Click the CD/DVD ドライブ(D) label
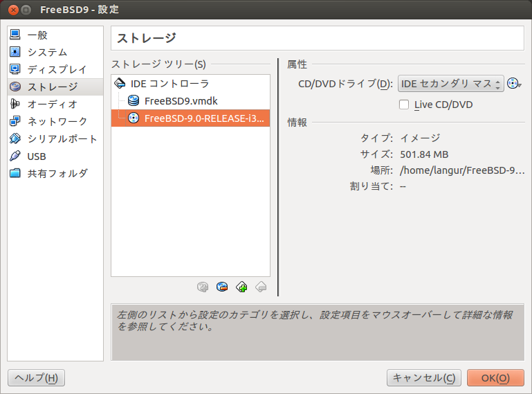Image resolution: width=532 pixels, height=394 pixels. (345, 84)
